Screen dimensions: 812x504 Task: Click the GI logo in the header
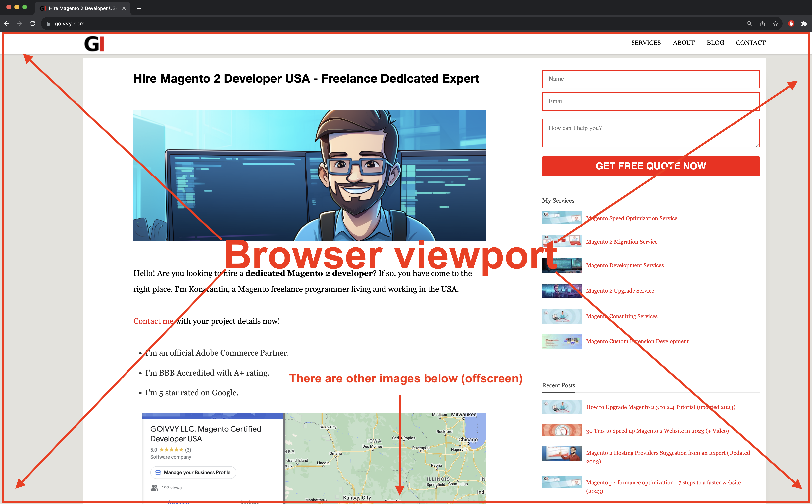(x=94, y=43)
